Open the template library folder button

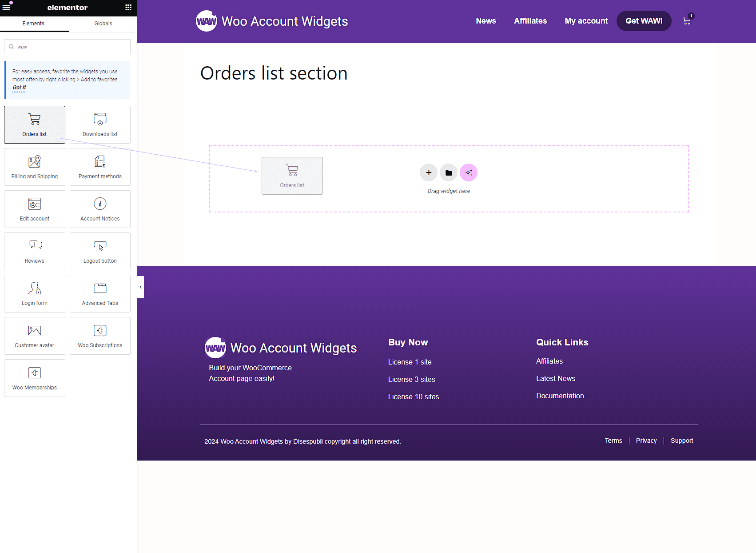[x=449, y=172]
